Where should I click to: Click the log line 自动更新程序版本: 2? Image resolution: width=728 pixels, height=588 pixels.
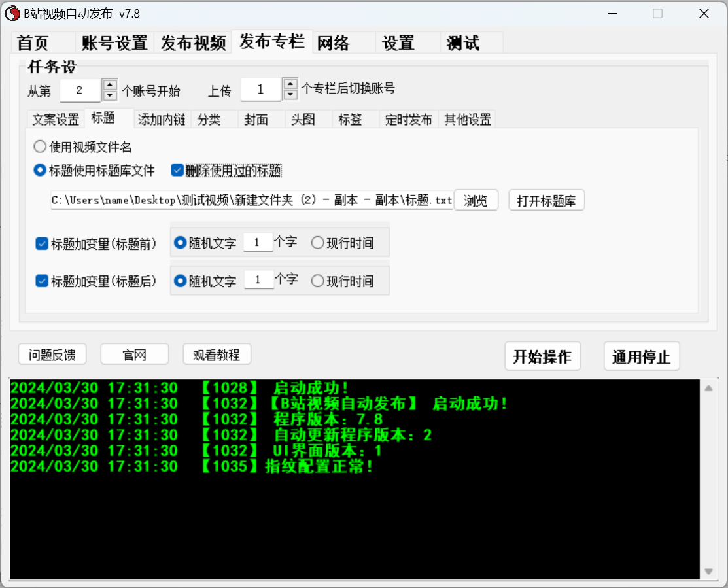click(x=221, y=435)
